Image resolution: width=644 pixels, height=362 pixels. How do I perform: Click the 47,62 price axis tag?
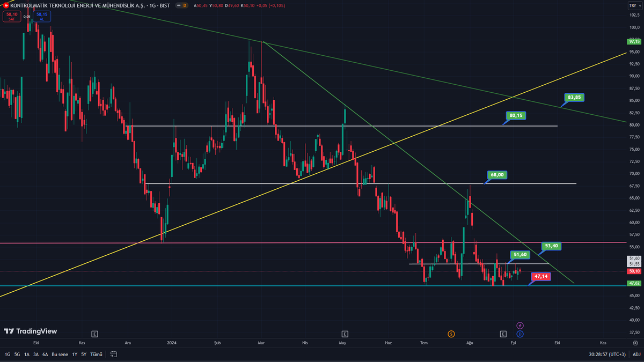634,283
